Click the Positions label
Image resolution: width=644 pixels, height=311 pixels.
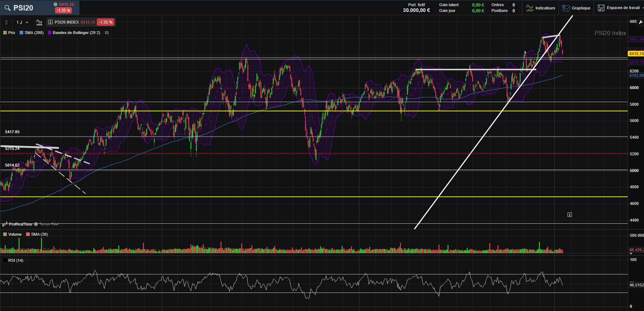point(499,10)
